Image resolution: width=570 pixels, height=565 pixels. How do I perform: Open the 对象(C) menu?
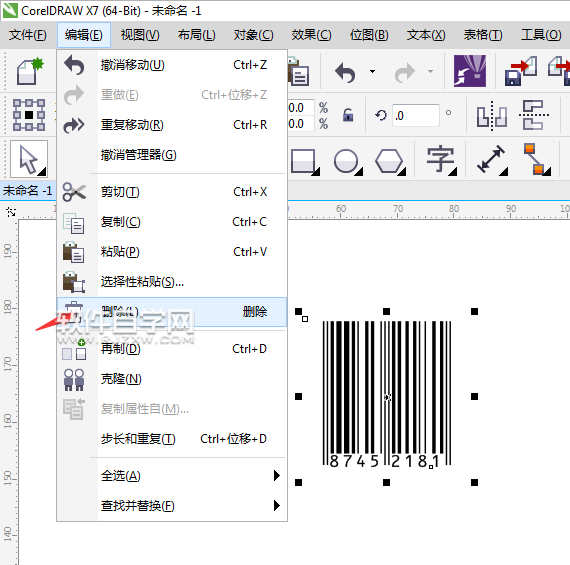tap(253, 35)
